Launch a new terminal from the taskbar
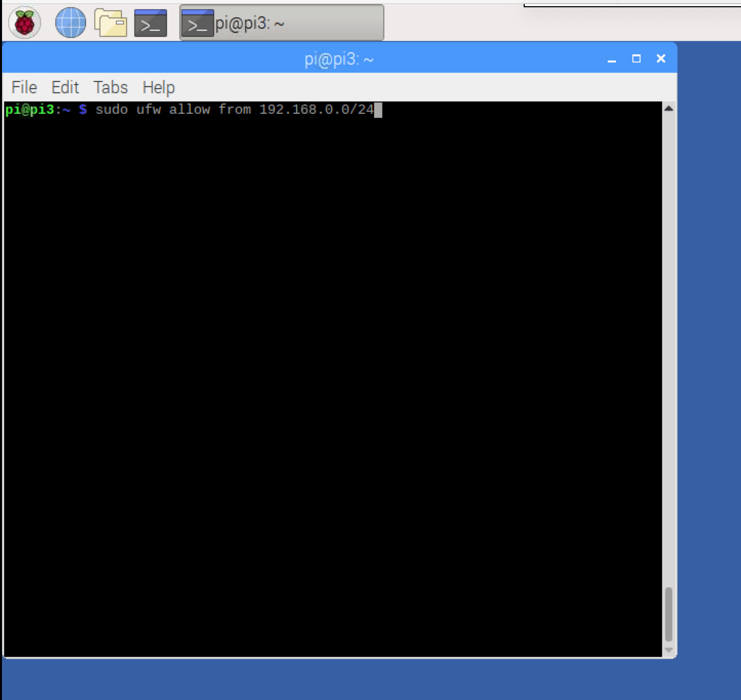Screen dimensions: 741x700 click(x=150, y=23)
